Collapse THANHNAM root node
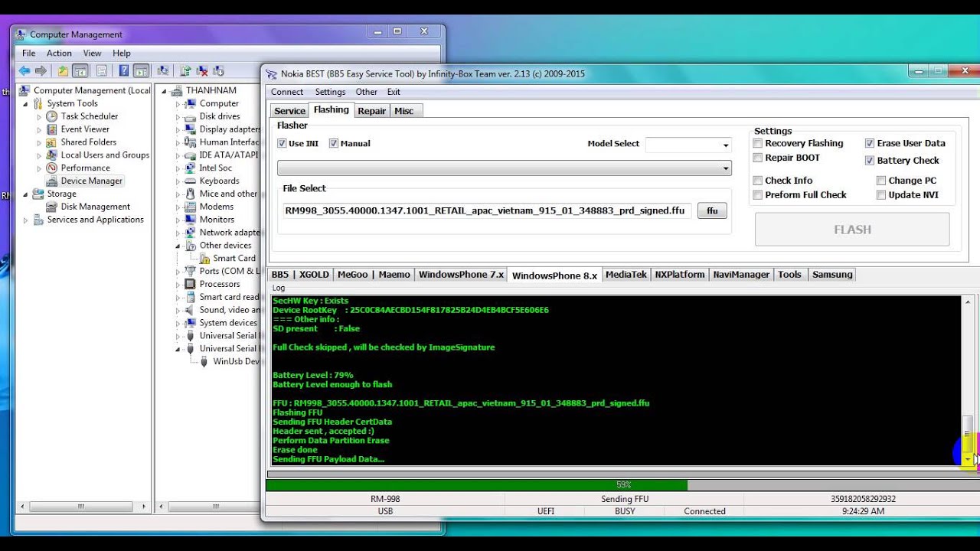Screen dimensions: 980x551 click(x=164, y=91)
